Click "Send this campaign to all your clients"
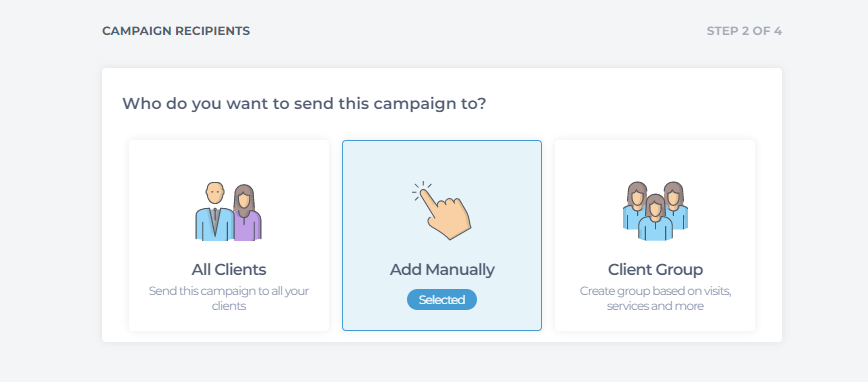This screenshot has height=382, width=868. [229, 298]
